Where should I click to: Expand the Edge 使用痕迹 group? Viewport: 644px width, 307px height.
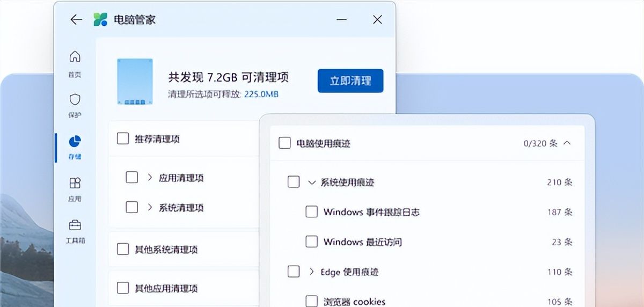pos(311,272)
